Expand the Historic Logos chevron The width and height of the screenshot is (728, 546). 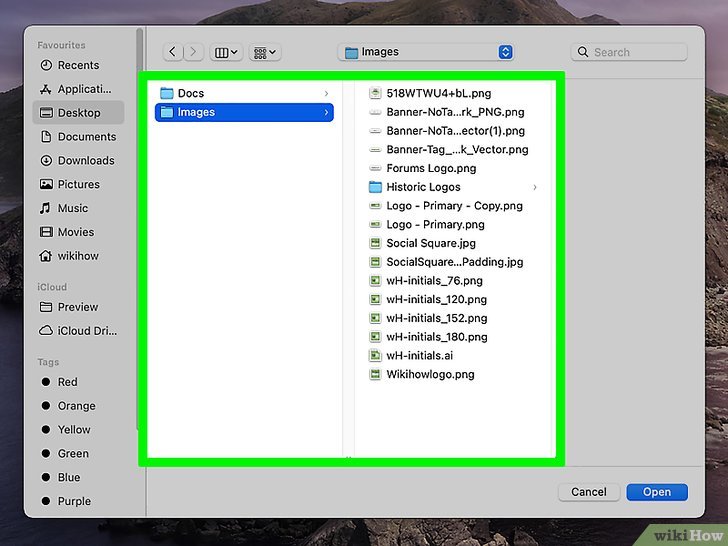[535, 187]
